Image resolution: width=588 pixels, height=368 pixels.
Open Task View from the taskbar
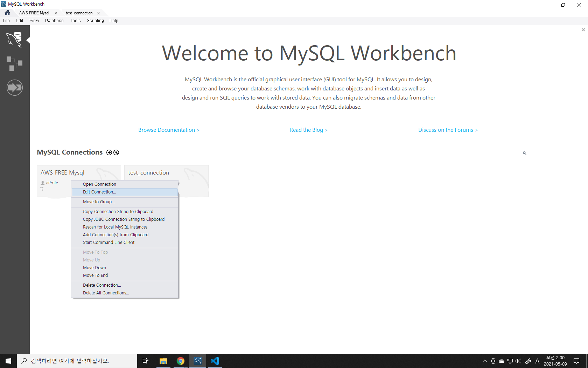[146, 361]
